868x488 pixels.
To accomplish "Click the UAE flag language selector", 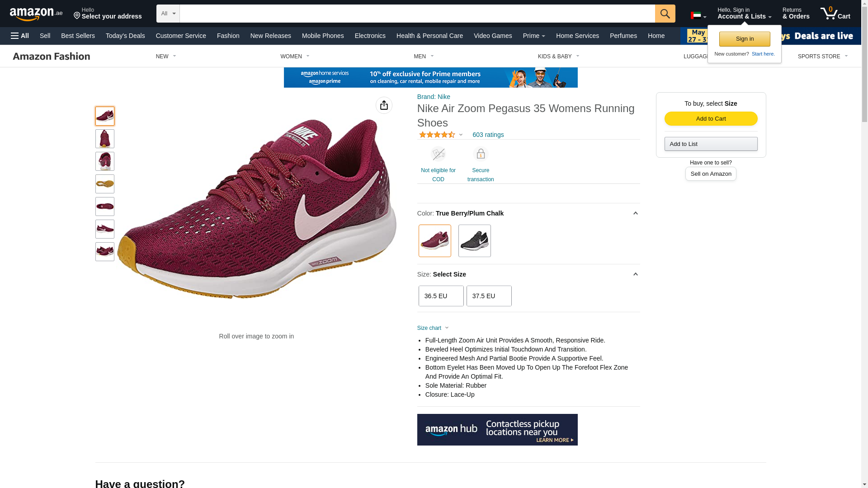I will click(x=698, y=16).
